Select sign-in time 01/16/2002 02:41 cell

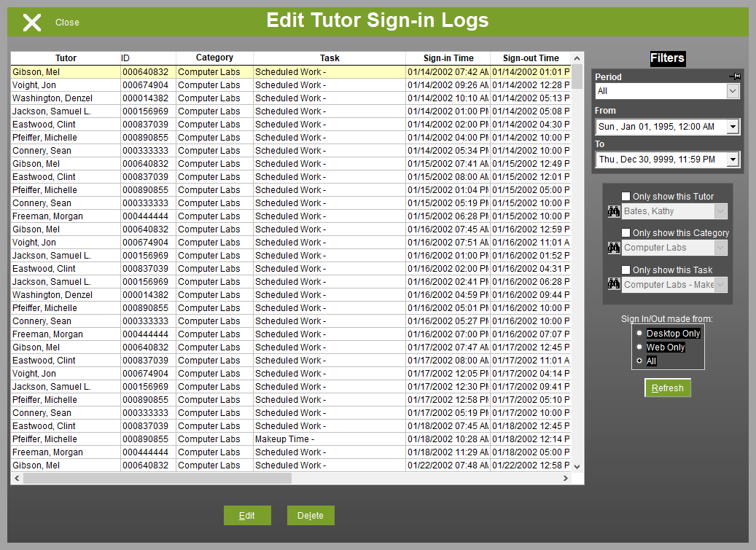pyautogui.click(x=448, y=282)
